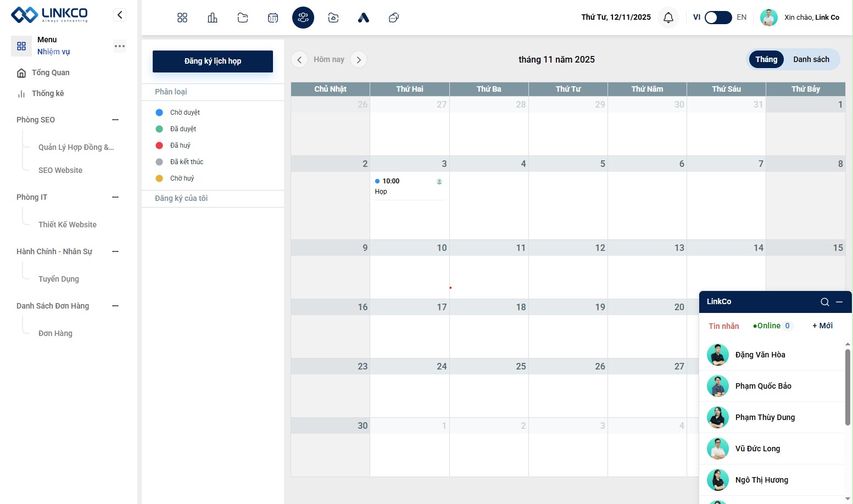Image resolution: width=853 pixels, height=504 pixels.
Task: Click the cloud folder icon in toolbar
Action: tap(333, 18)
